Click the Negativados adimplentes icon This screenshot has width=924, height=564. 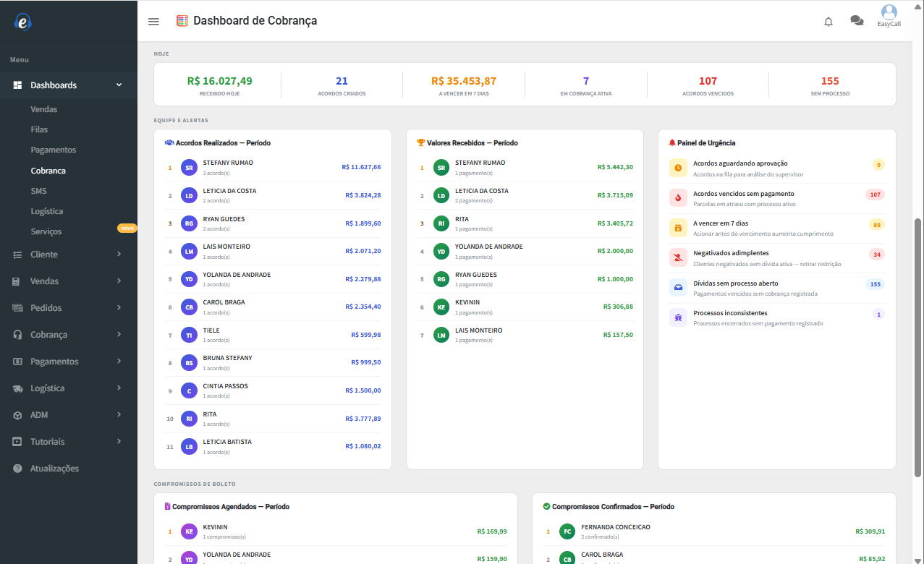coord(678,257)
